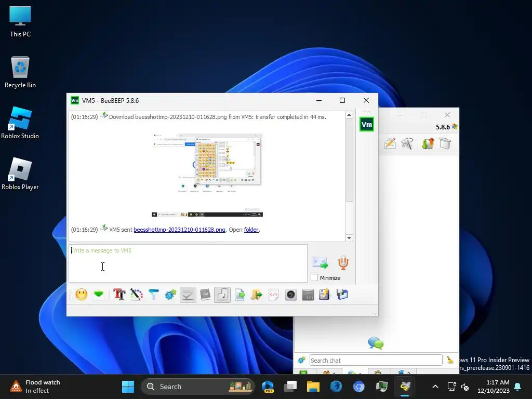Open the font color pencil tool
The image size is (532, 399).
(137, 295)
